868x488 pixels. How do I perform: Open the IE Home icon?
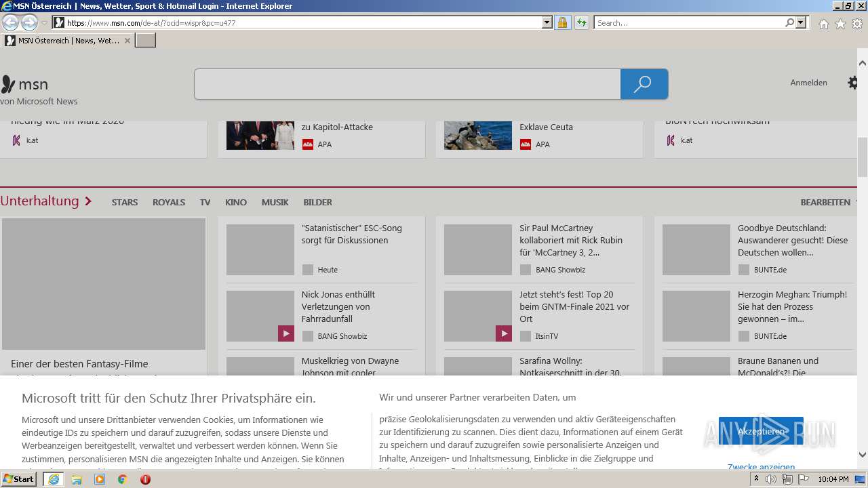tap(823, 24)
